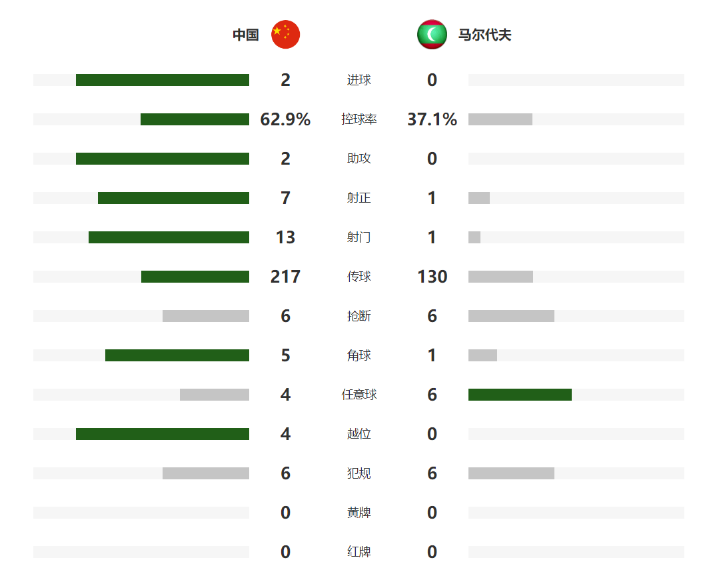The width and height of the screenshot is (705, 588).
Task: Click China's 62.9% possession value
Action: 285,119
